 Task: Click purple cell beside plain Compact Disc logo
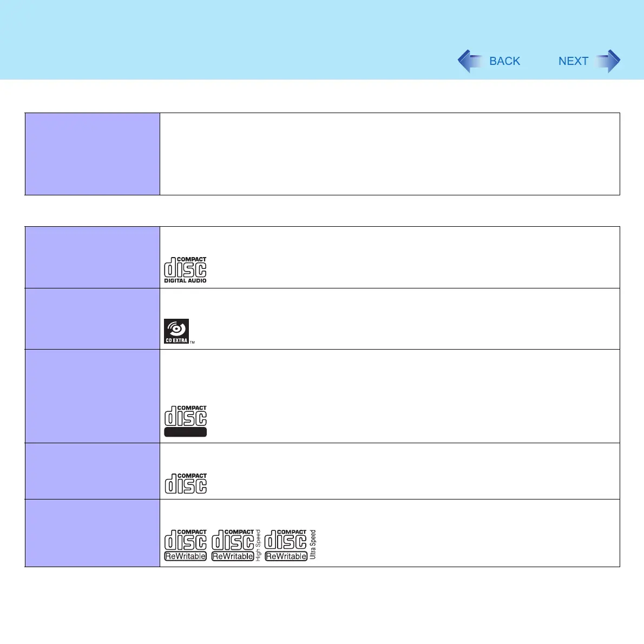[93, 471]
